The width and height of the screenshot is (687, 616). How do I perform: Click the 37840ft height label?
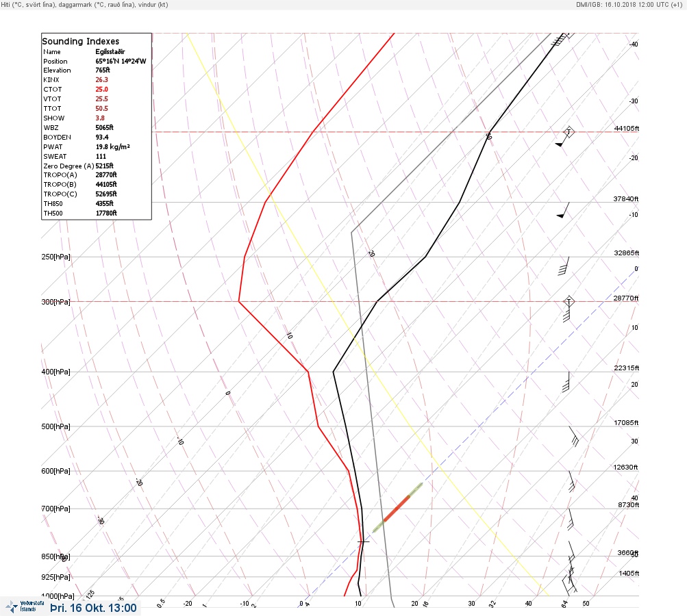[x=625, y=198]
